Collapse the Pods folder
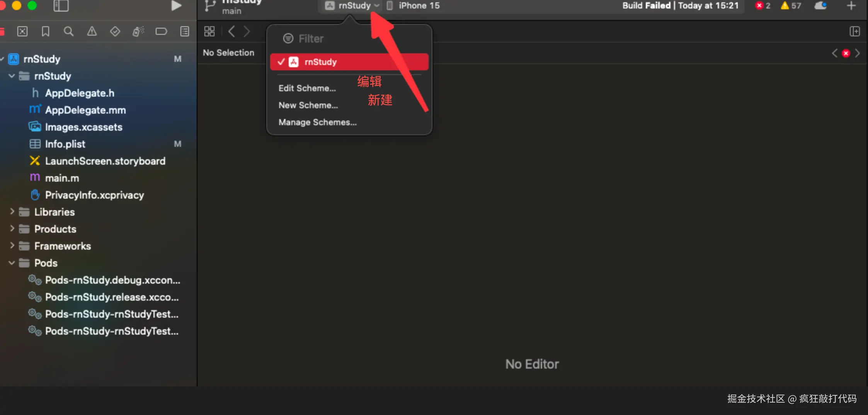Image resolution: width=868 pixels, height=415 pixels. [x=12, y=263]
